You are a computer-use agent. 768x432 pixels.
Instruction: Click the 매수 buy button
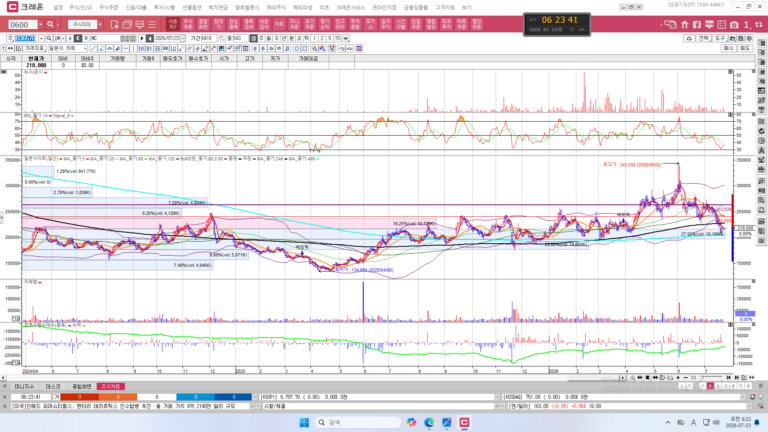tap(729, 48)
